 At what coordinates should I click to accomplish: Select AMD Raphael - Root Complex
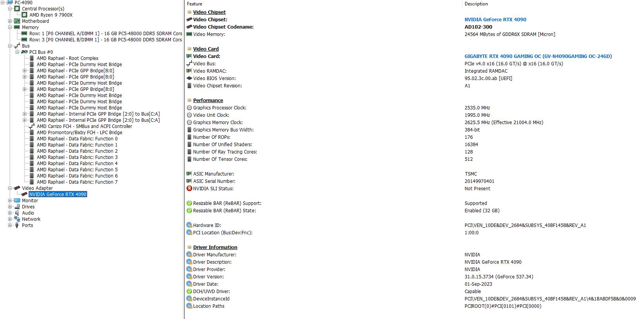pos(67,58)
